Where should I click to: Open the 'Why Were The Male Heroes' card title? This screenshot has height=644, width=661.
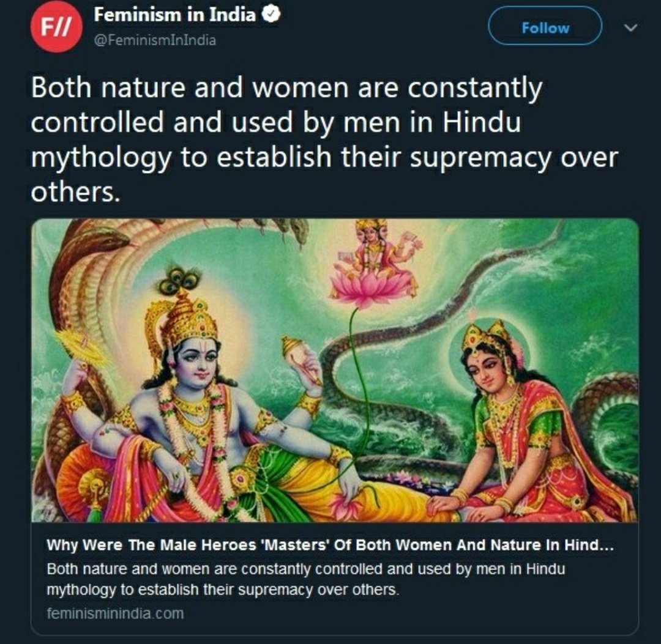pos(330,545)
